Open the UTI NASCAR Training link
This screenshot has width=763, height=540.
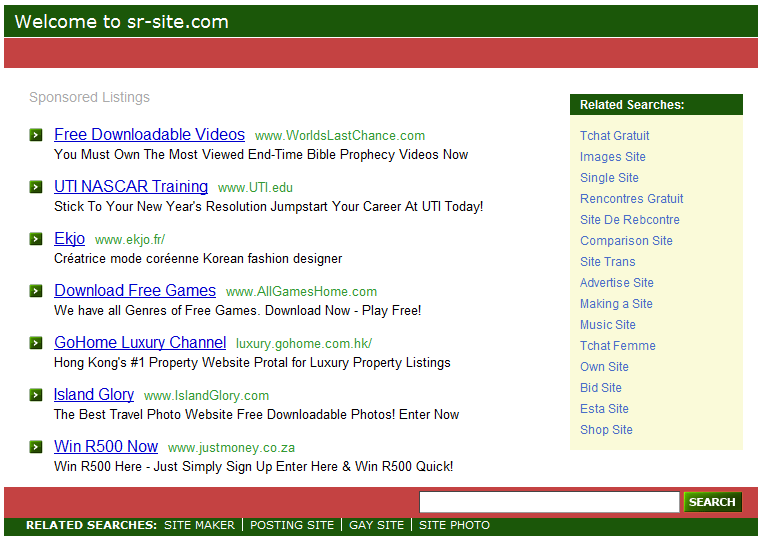click(131, 187)
